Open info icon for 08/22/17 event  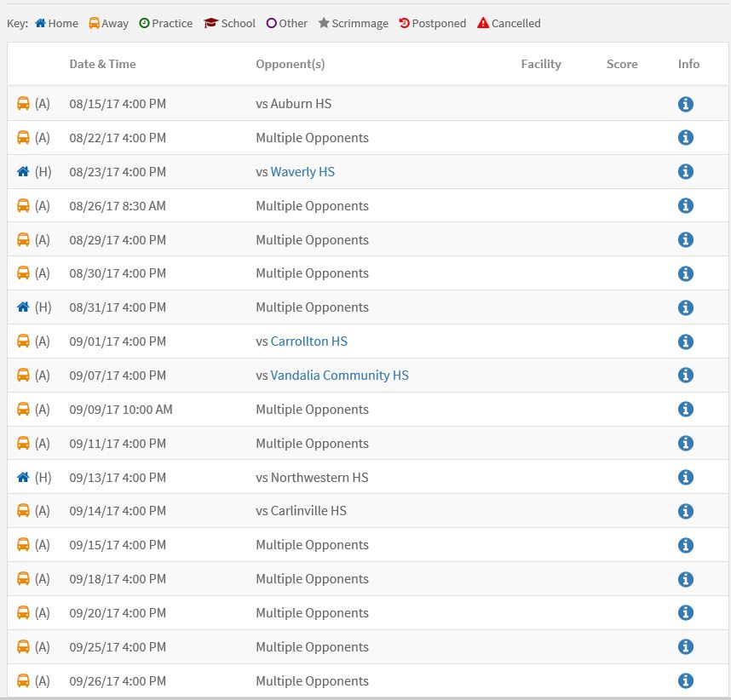tap(685, 137)
